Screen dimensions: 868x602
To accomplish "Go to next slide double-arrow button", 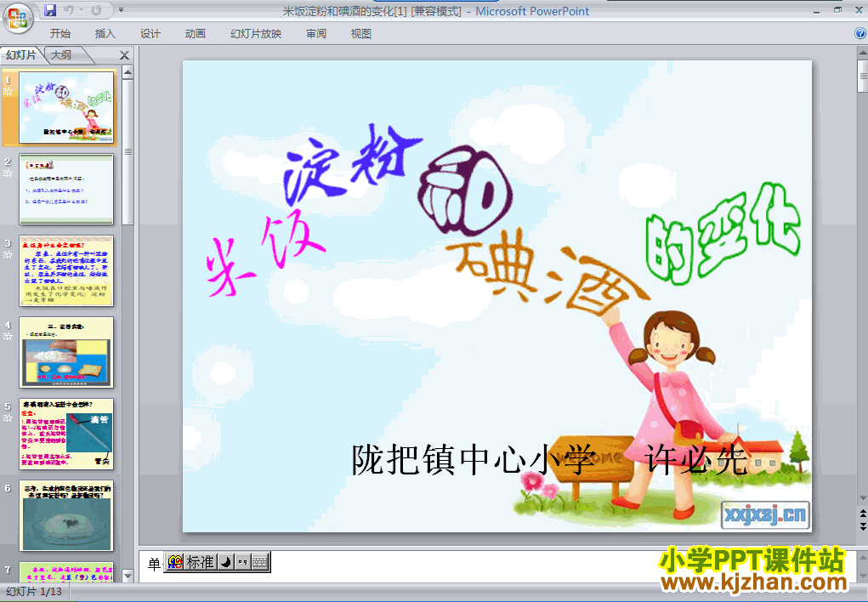I will click(862, 526).
